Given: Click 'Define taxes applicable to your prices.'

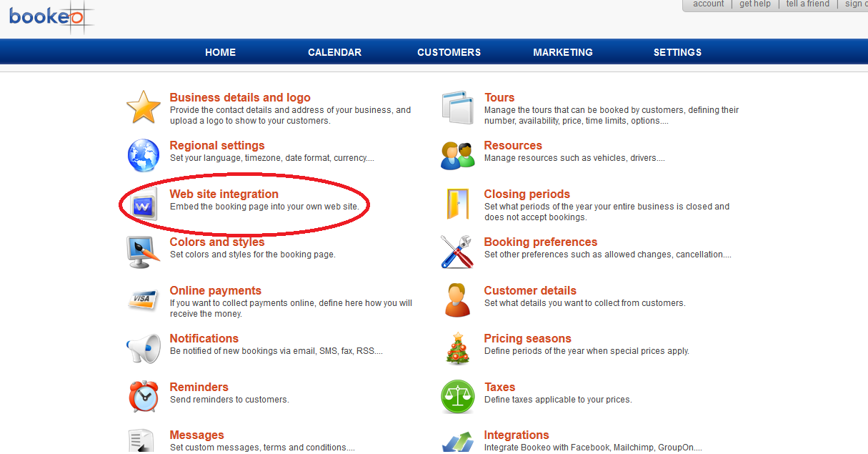Looking at the screenshot, I should pos(558,400).
